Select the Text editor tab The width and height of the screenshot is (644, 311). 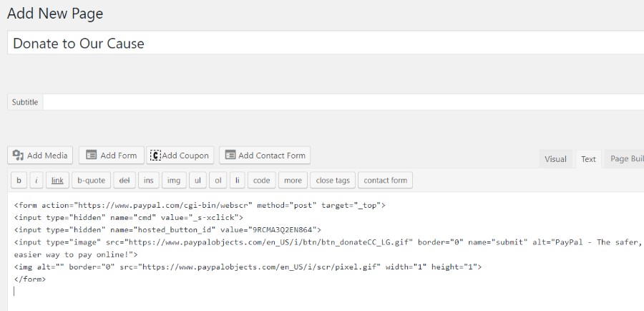point(588,159)
